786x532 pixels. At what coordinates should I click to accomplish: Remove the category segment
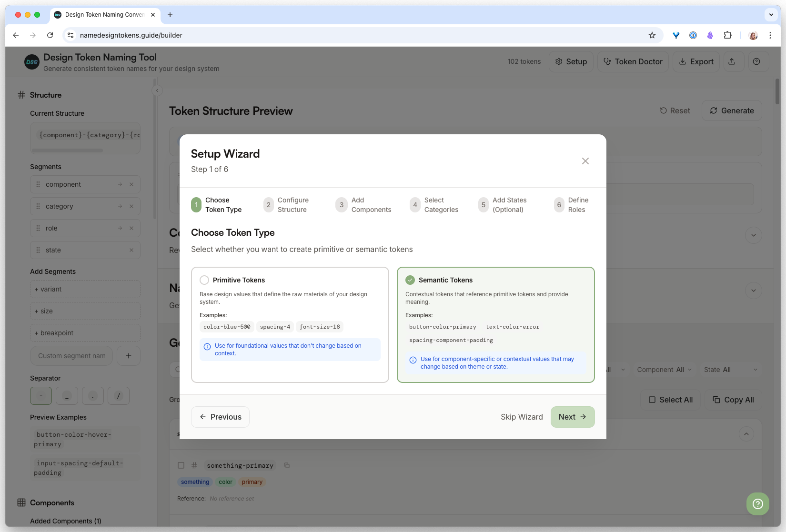point(131,206)
